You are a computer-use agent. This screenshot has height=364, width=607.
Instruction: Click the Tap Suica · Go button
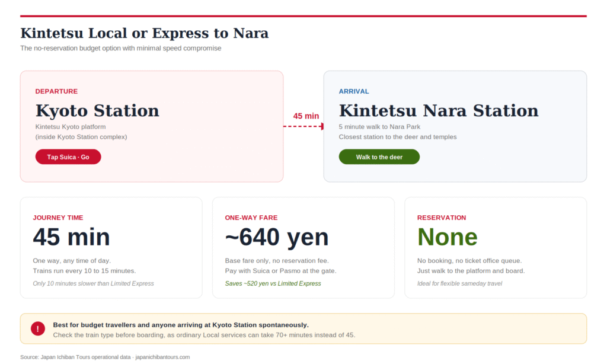pos(68,157)
